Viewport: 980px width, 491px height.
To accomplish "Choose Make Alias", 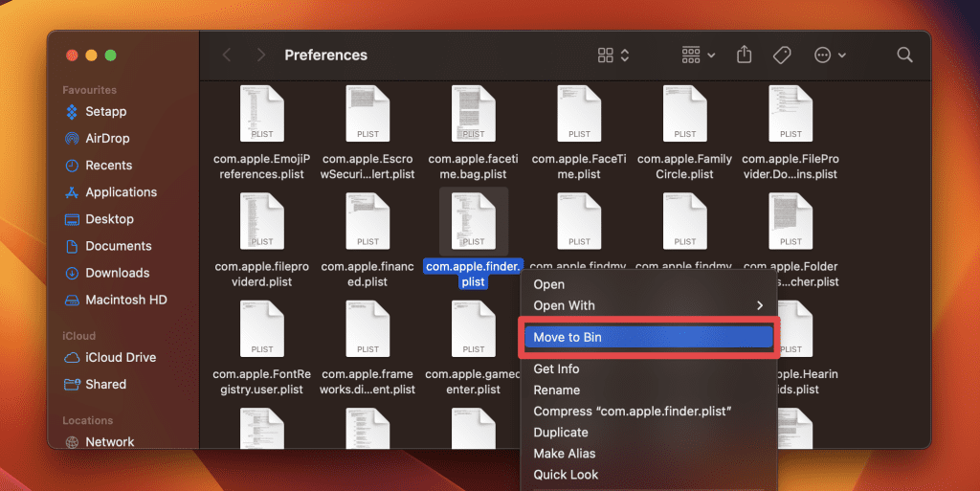I will pos(648,454).
